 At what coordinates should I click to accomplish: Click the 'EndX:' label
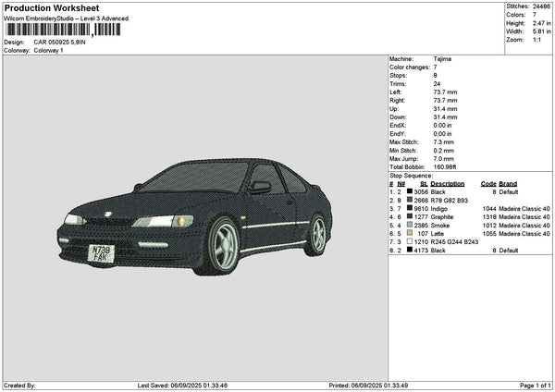[398, 126]
